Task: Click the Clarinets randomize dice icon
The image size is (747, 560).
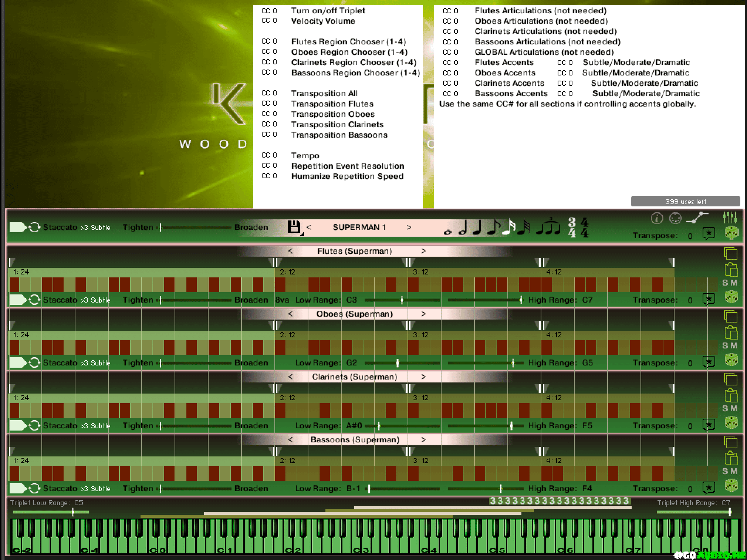Action: (731, 423)
